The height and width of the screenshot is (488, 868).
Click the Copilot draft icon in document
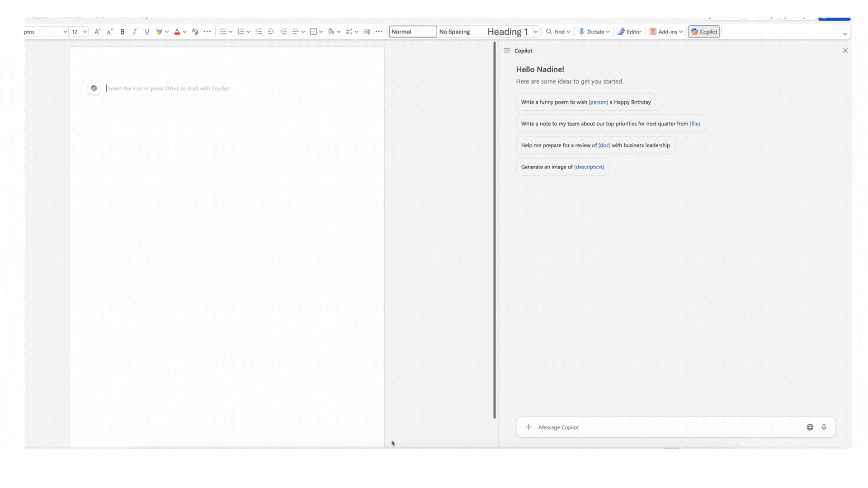94,88
